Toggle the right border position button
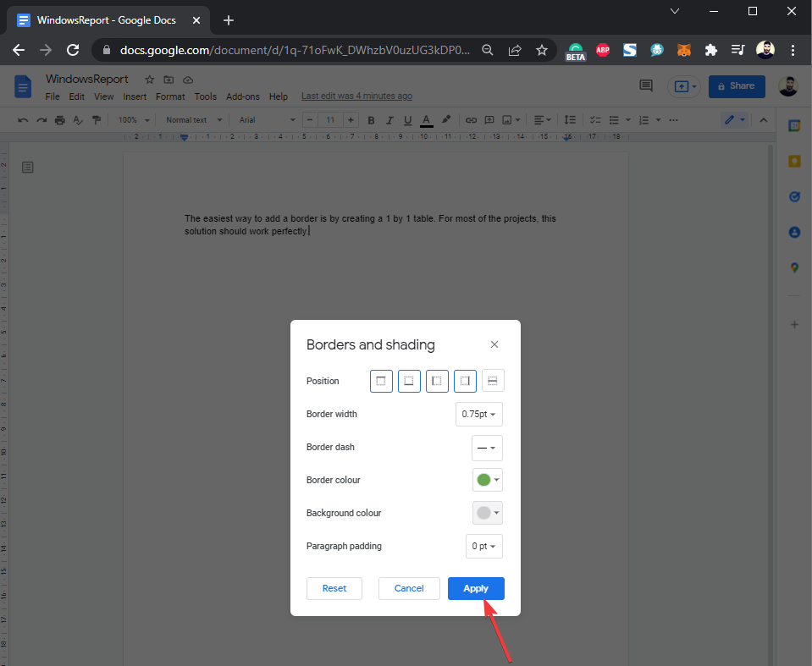 tap(465, 381)
